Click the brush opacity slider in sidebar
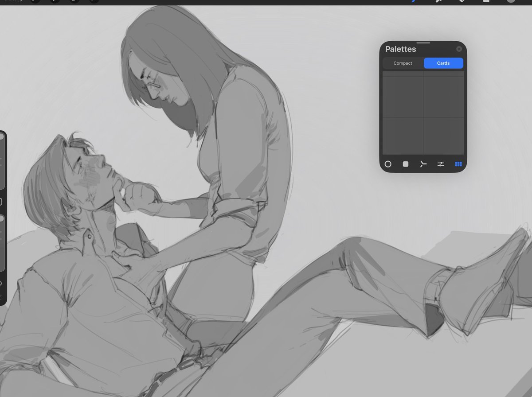Viewport: 532px width, 397px height. [2, 243]
